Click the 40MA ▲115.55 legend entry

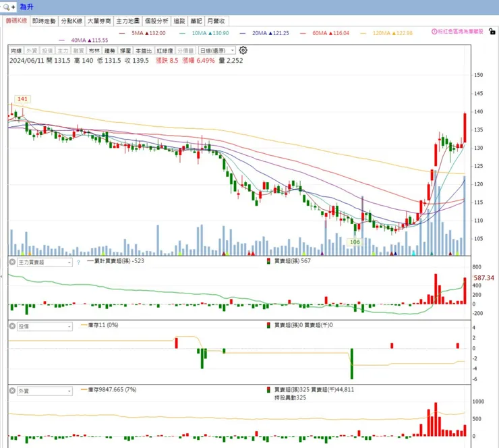pyautogui.click(x=84, y=40)
